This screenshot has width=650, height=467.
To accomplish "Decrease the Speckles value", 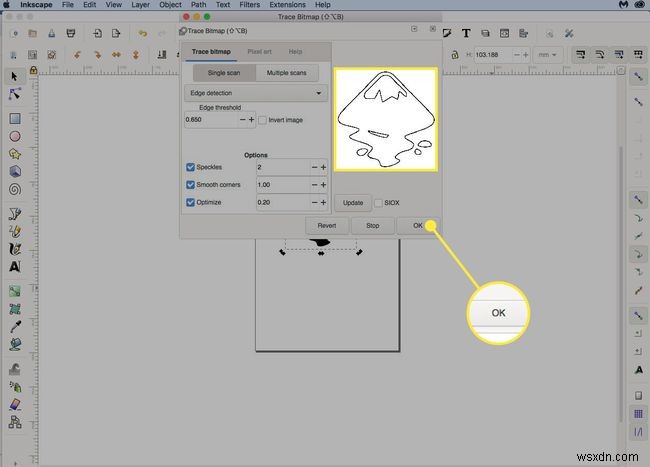I will click(x=314, y=167).
